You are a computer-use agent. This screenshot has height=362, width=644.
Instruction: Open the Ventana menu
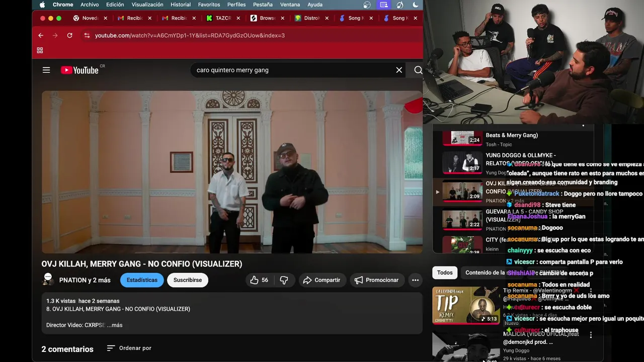click(290, 5)
